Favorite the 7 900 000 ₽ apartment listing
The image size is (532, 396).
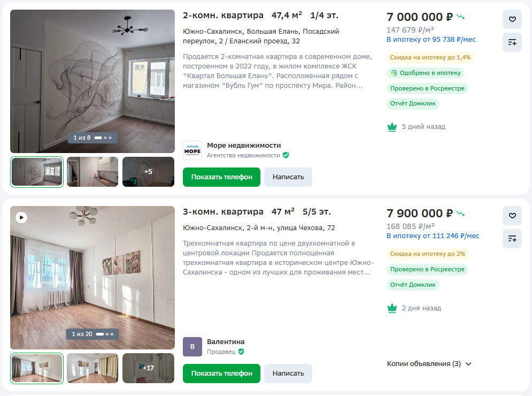pos(512,216)
